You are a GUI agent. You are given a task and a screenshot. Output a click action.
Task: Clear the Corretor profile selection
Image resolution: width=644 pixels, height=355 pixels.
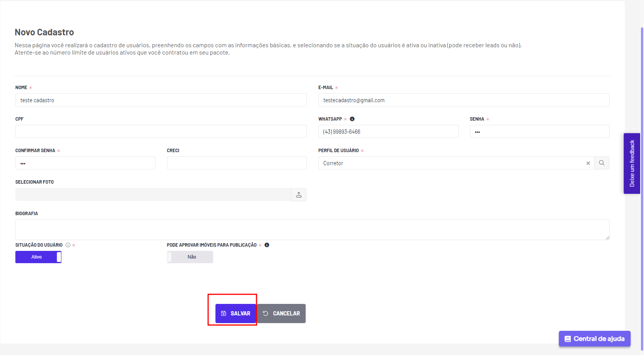(x=588, y=163)
